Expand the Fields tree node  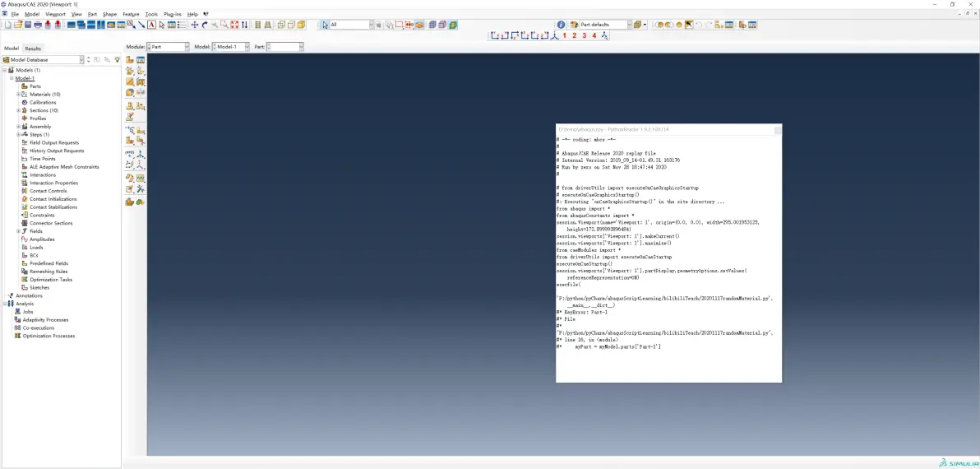point(19,231)
